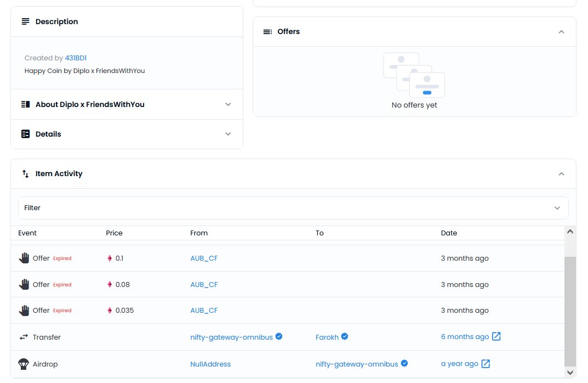Click the No offers yet text
Screen dimensions: 588x383
(x=414, y=105)
